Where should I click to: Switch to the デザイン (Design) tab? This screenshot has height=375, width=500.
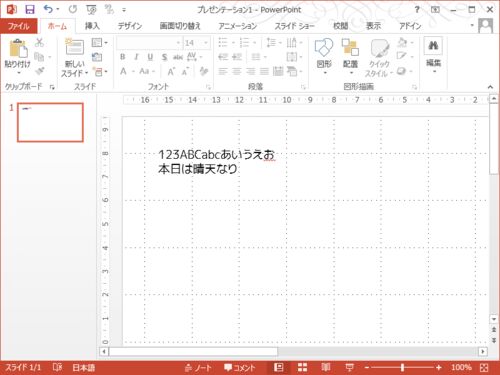pos(130,26)
